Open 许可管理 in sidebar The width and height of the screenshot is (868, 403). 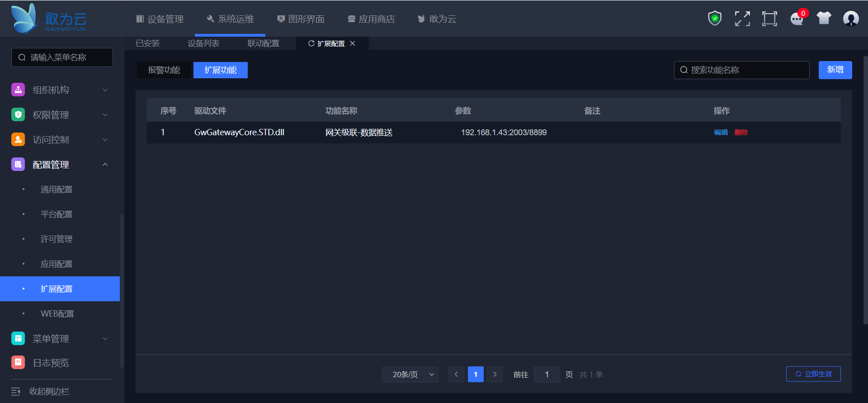[57, 239]
